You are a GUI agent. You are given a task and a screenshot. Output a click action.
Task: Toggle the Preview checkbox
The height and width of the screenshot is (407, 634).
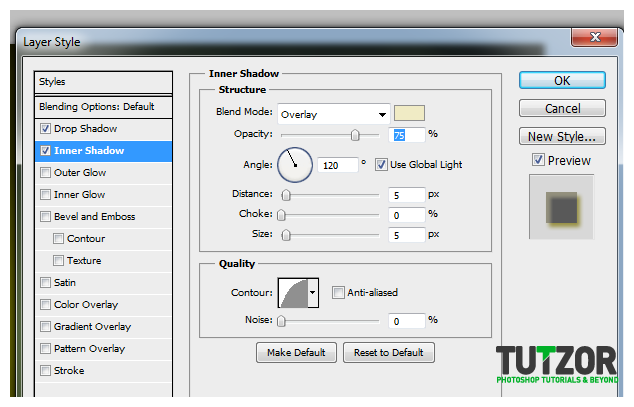coord(538,160)
